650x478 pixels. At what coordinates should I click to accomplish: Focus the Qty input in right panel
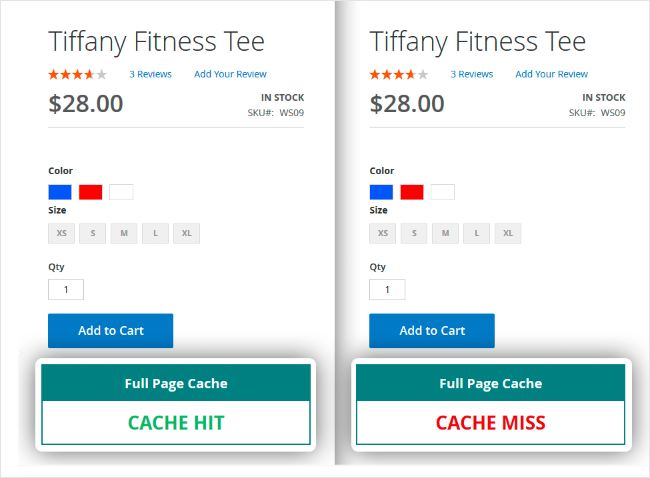tap(387, 290)
